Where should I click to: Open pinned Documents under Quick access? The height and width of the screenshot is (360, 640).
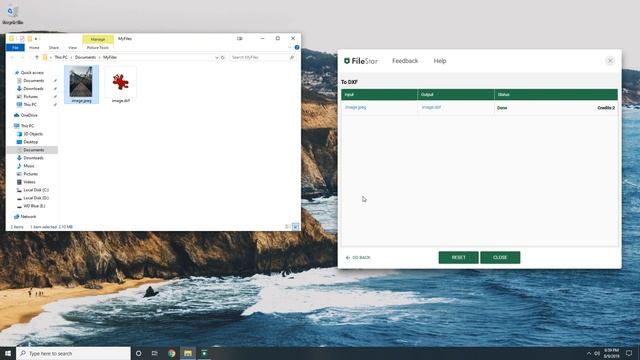[x=33, y=81]
